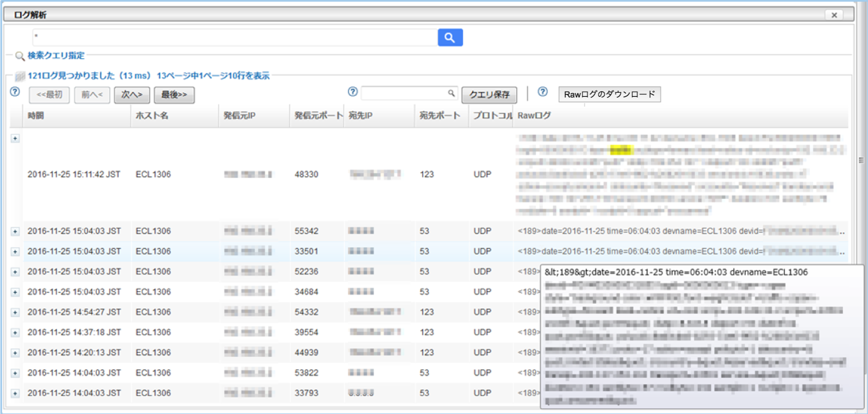Click the vertical scrollbar on right edge
Screen dimensions: 868x414
860,160
